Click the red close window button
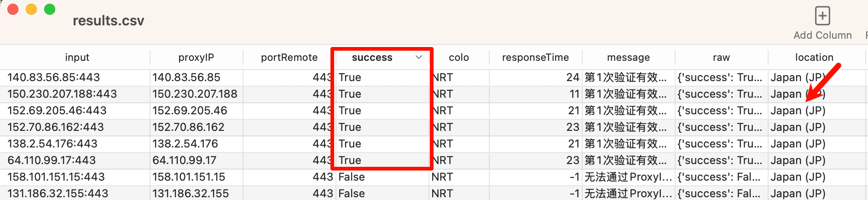 point(13,9)
